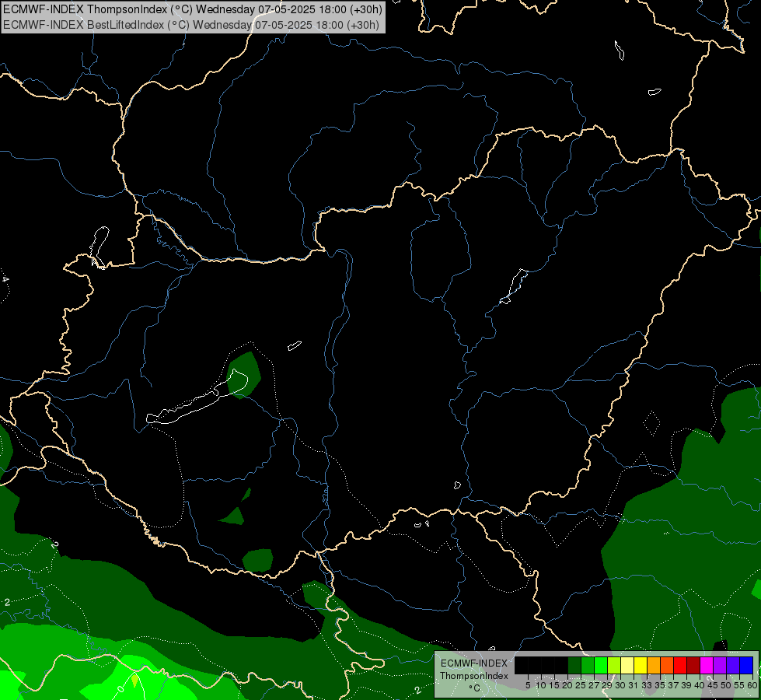Select the blue 55-60 legend swatch

coord(746,665)
